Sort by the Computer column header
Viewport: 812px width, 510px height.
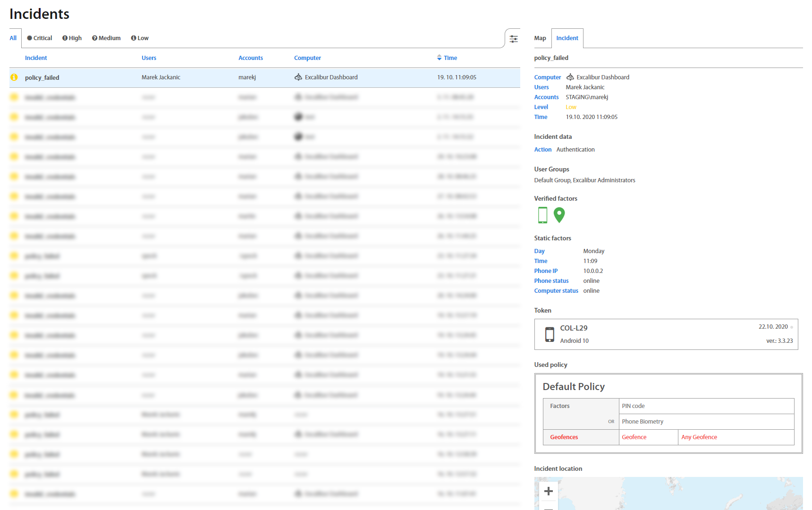(307, 58)
